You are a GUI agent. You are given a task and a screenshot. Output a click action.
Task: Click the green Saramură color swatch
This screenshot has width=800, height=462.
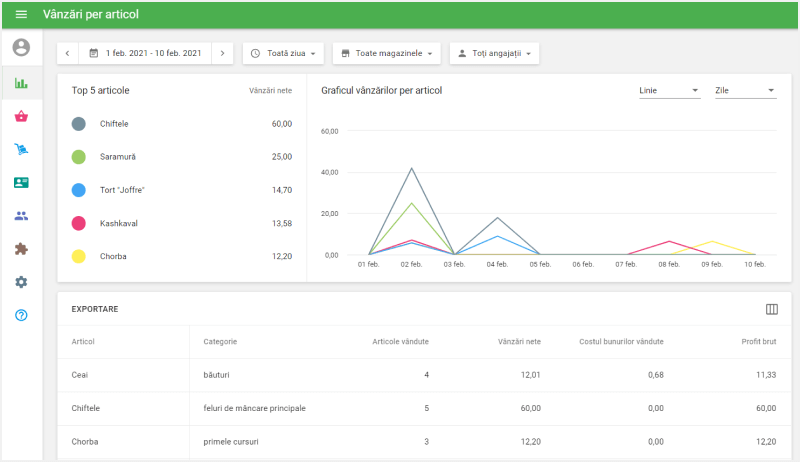(79, 157)
